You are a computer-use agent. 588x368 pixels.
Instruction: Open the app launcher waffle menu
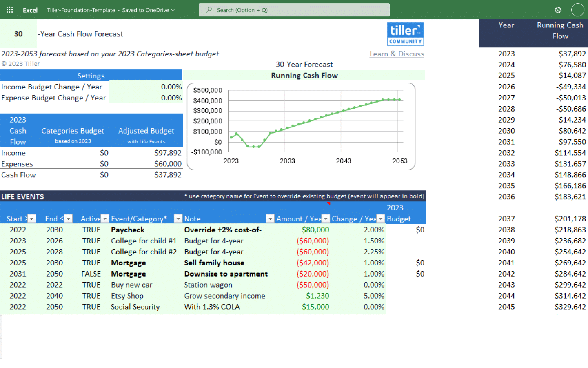(10, 10)
